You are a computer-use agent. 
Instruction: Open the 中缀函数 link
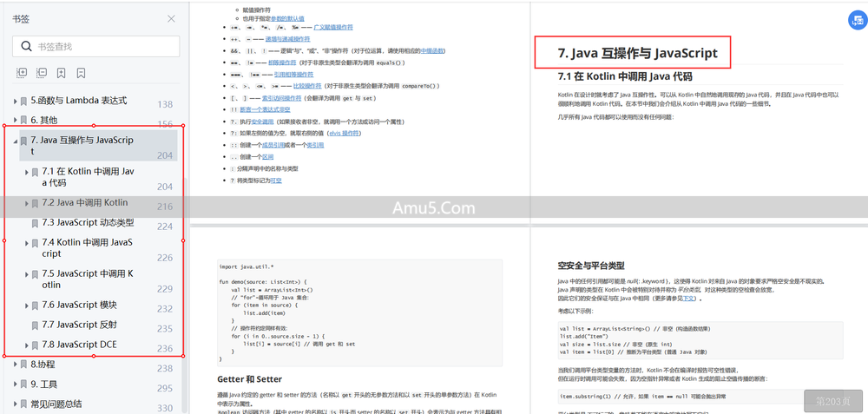(431, 50)
